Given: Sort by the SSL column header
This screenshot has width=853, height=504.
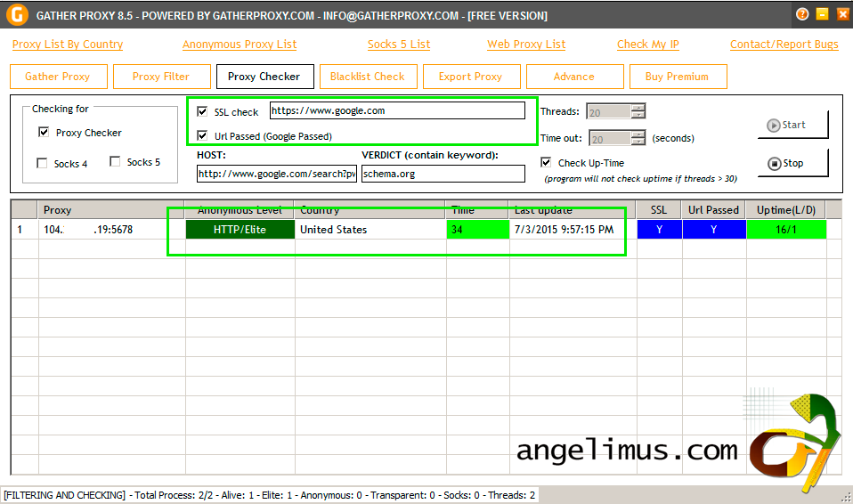Looking at the screenshot, I should [659, 209].
